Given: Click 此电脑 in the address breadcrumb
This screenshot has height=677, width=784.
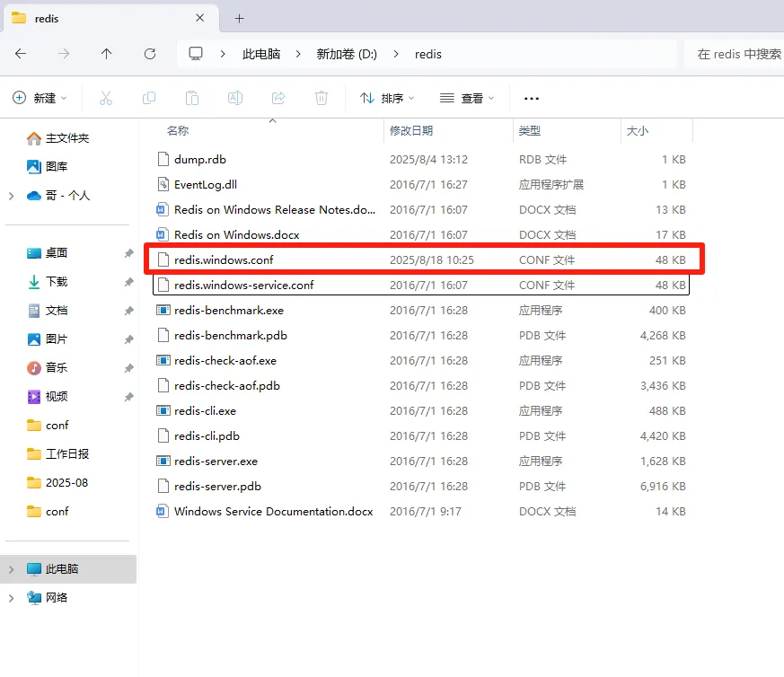Looking at the screenshot, I should pyautogui.click(x=261, y=54).
